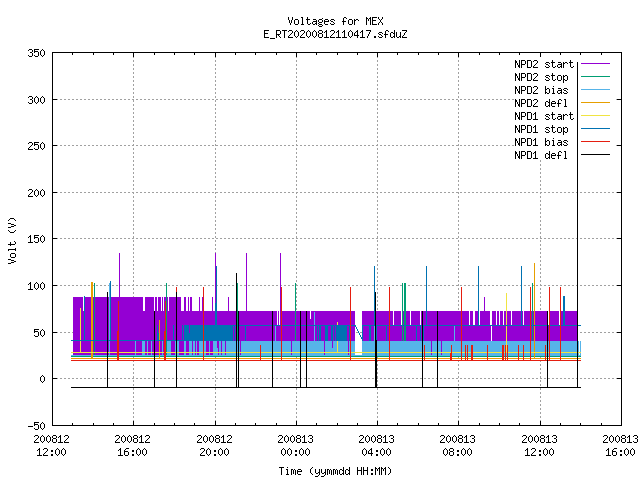Click the x-axis tick label 200813 04:00

pos(376,446)
